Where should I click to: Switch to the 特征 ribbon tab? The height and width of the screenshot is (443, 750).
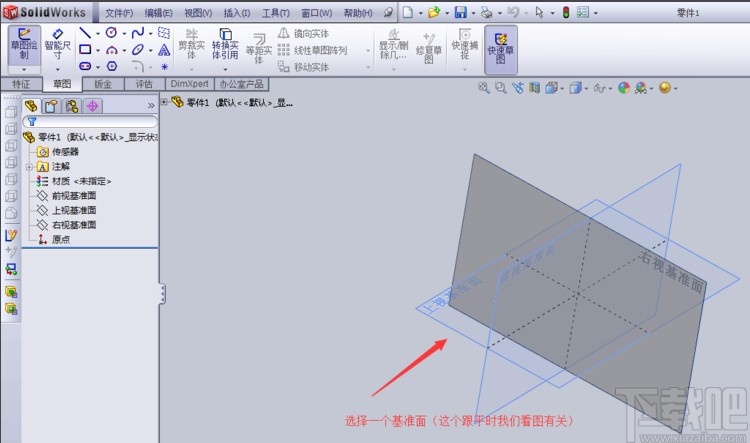pos(21,84)
